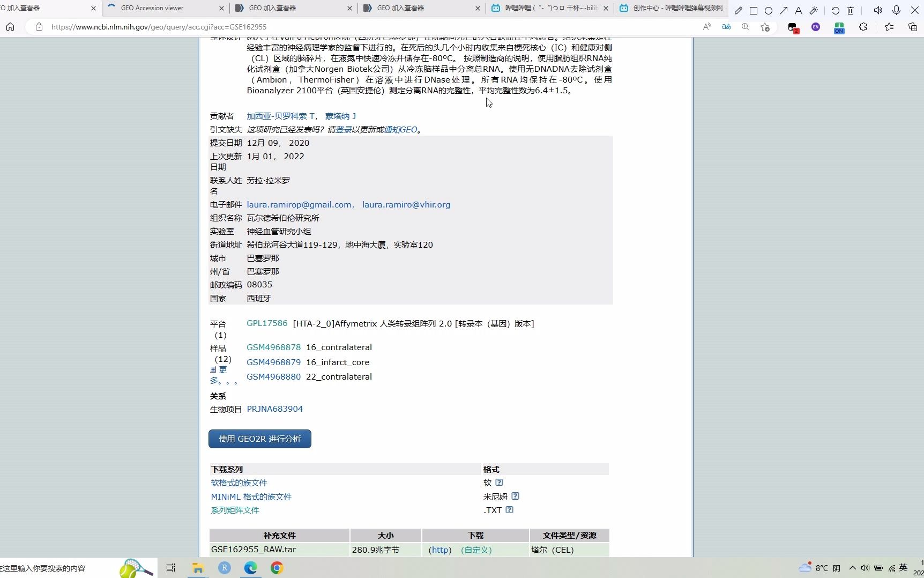Viewport: 924px width, 578px height.
Task: Toggle the ON ad-blocker extension
Action: (839, 27)
